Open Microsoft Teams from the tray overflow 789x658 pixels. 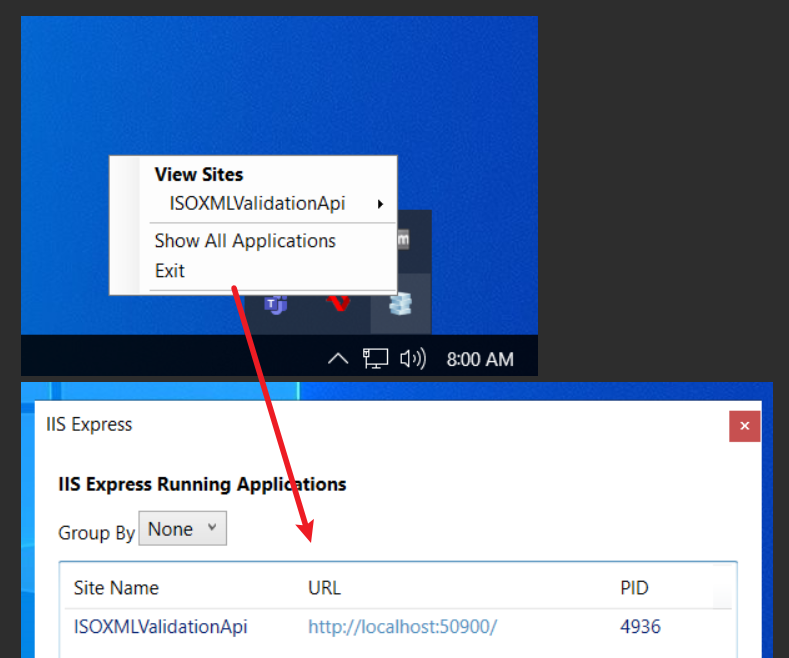tap(276, 304)
